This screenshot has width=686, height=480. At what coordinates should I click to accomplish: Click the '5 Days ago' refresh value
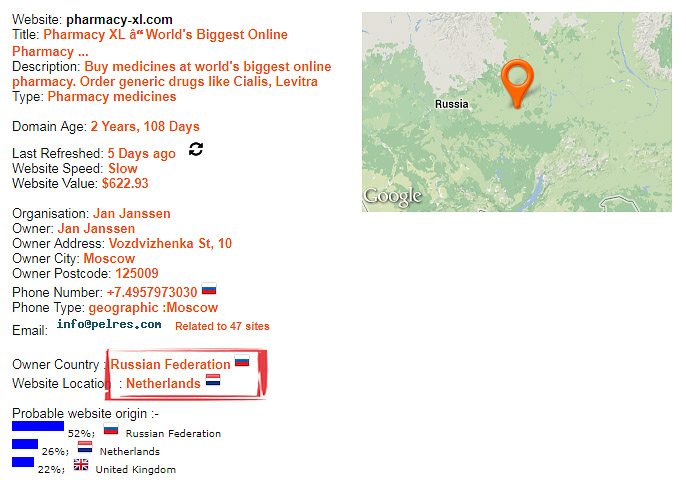click(x=141, y=154)
